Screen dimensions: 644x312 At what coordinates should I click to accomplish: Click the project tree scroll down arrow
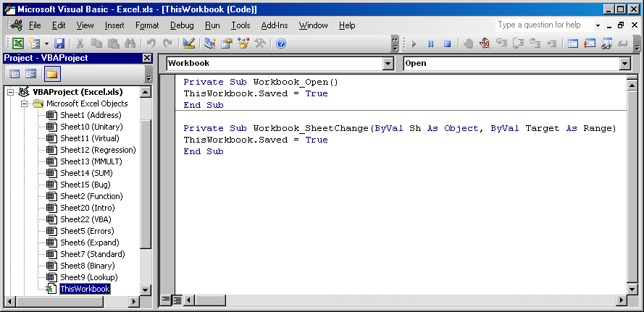pos(146,290)
